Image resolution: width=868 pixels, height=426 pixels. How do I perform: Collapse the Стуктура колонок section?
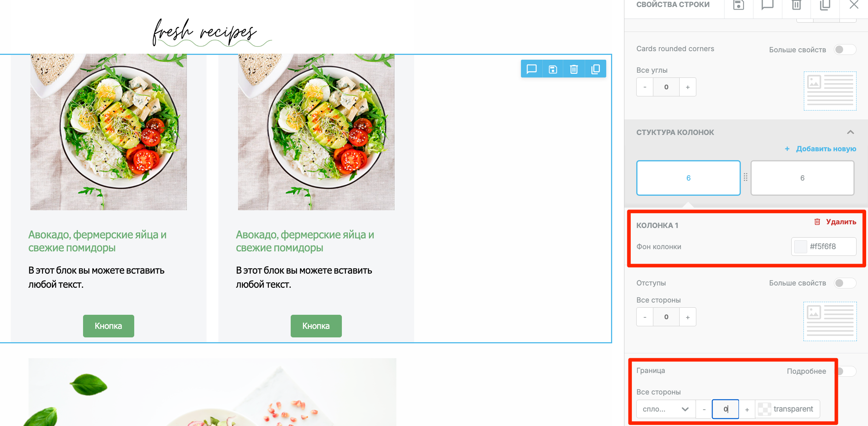coord(851,132)
